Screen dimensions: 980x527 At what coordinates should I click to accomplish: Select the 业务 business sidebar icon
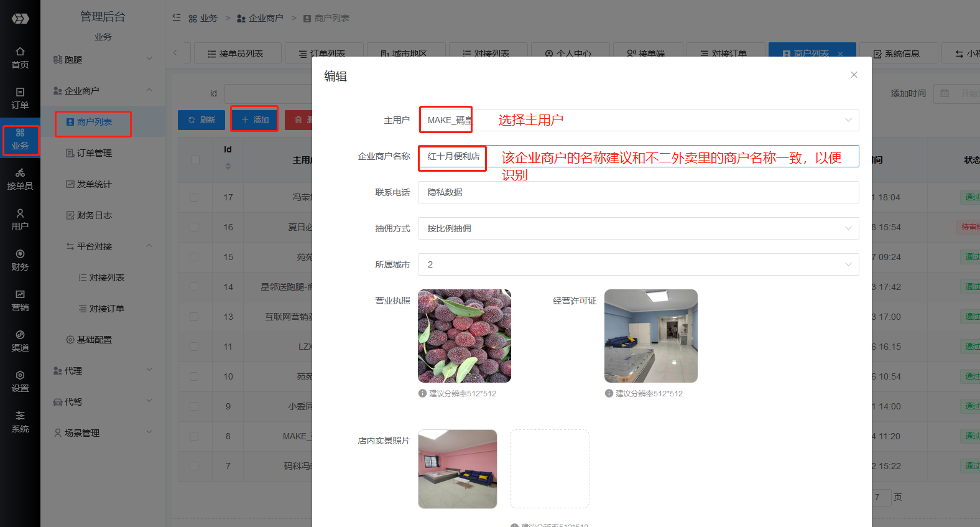point(20,139)
